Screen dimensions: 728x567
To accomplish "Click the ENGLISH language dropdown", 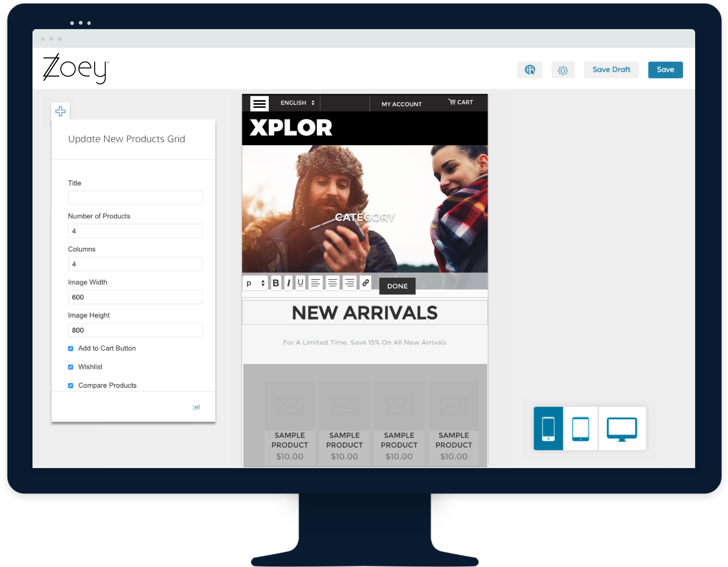I will coord(297,103).
